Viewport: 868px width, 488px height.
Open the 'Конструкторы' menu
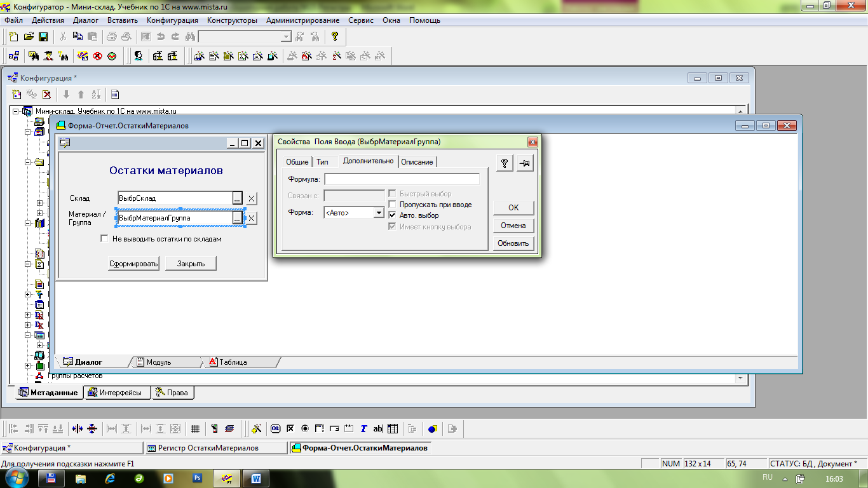click(232, 20)
